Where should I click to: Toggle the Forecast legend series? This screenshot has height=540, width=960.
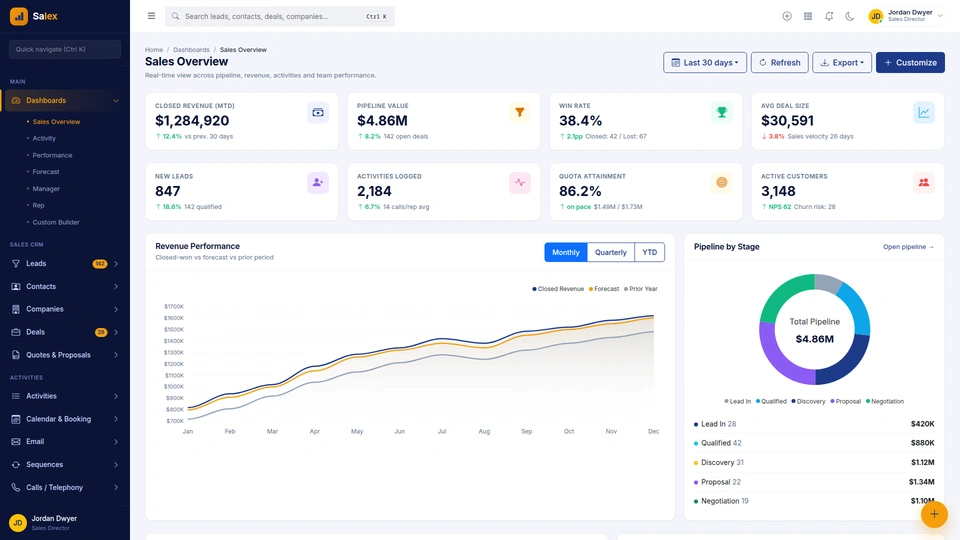click(x=604, y=289)
